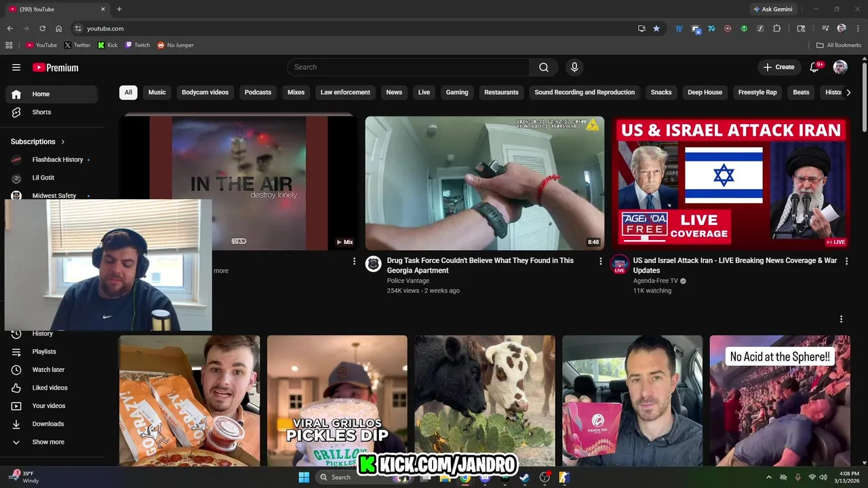The image size is (868, 488).
Task: Bookmark this page with star icon
Action: coord(656,28)
